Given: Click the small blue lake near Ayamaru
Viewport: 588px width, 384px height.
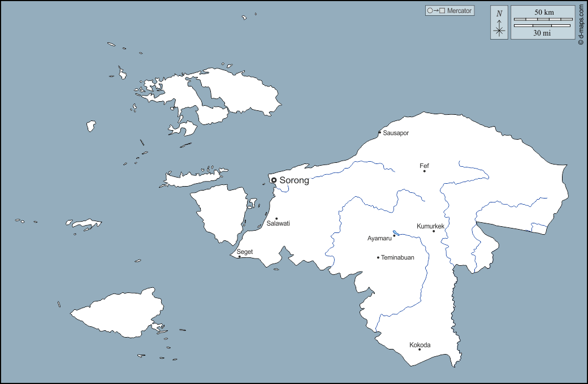Looking at the screenshot, I should pyautogui.click(x=396, y=233).
